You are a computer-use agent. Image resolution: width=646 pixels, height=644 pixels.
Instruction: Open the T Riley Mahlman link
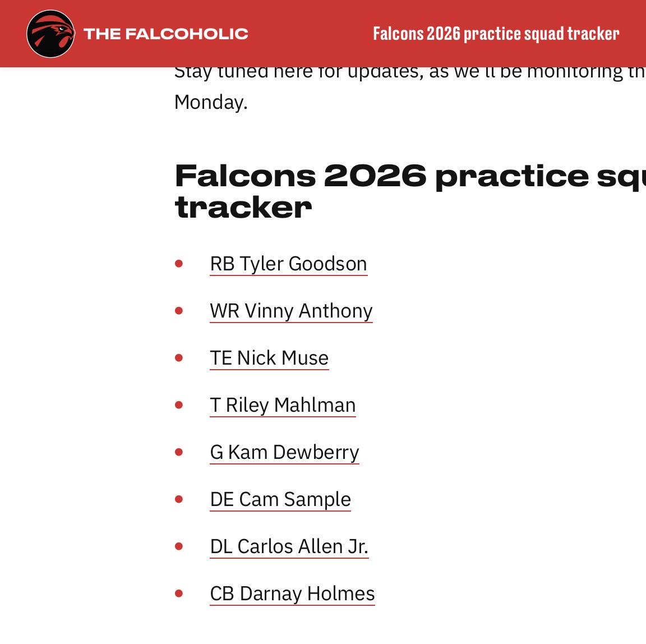pos(283,405)
